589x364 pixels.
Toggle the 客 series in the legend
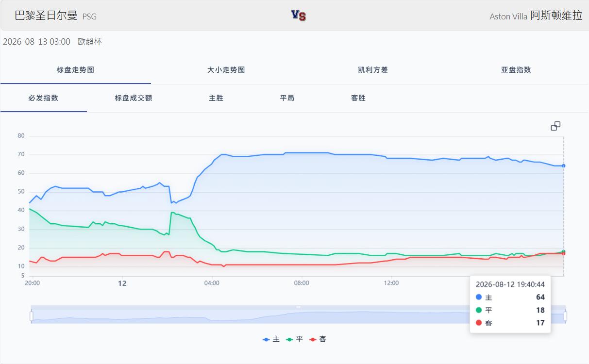click(x=318, y=339)
